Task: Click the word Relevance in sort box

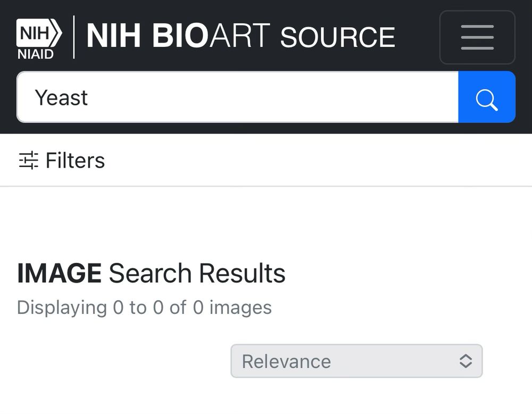Action: (x=286, y=361)
